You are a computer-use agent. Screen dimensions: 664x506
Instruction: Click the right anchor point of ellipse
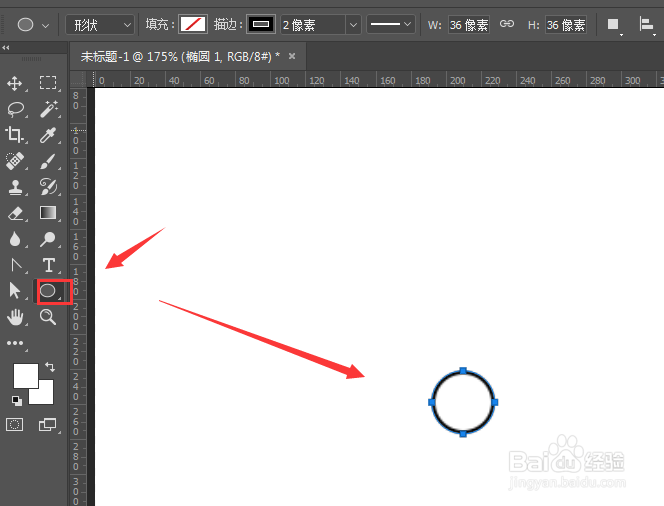tap(495, 402)
